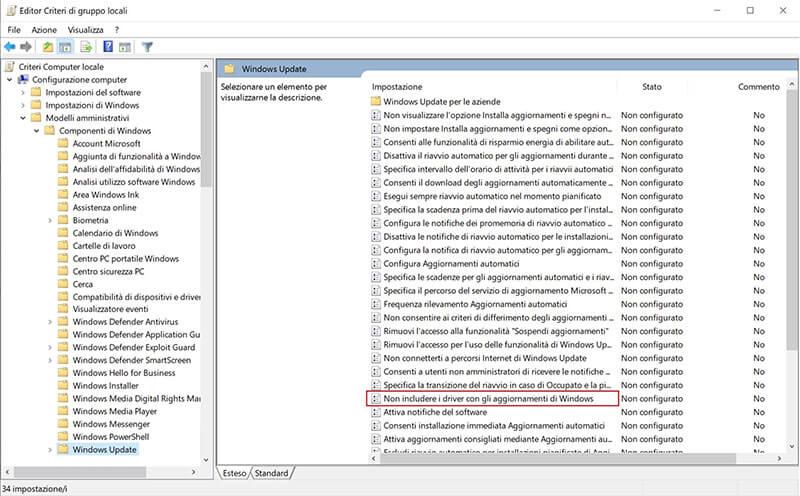Expand the Impostazioni di Windows node
This screenshot has width=800, height=496.
[x=22, y=105]
